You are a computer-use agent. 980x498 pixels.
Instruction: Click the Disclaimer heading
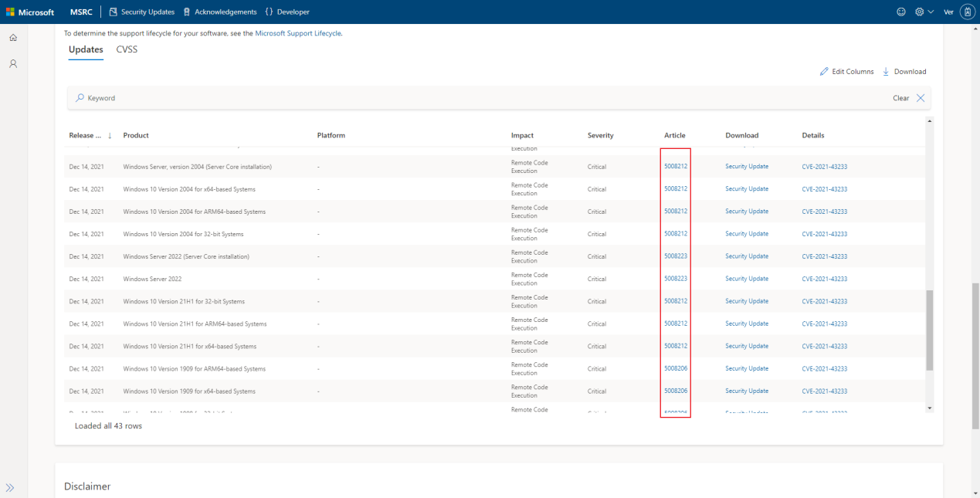(x=87, y=486)
